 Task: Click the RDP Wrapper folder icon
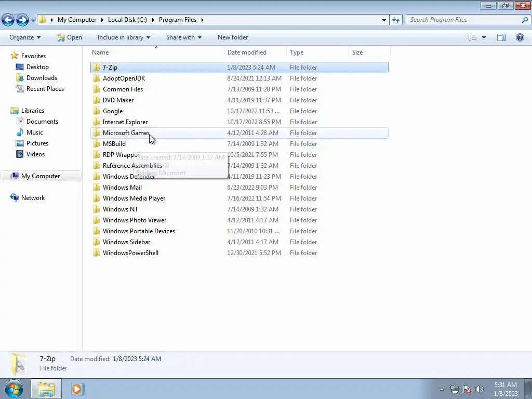(96, 154)
